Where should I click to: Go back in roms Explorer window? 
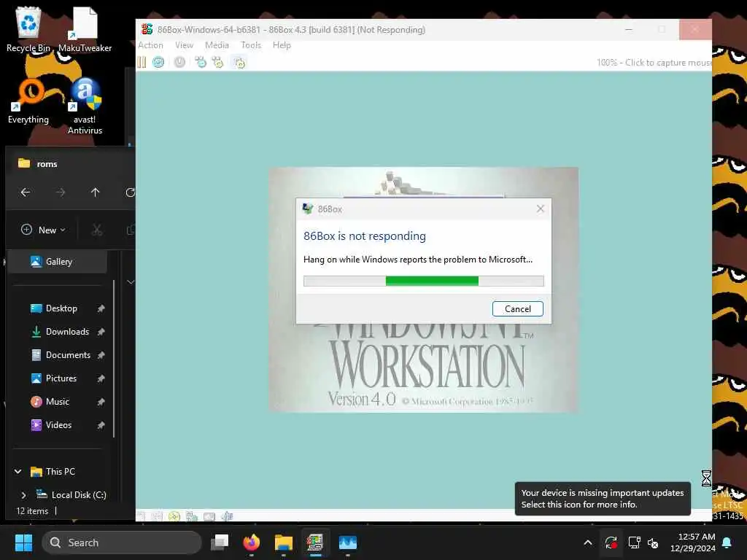(26, 192)
